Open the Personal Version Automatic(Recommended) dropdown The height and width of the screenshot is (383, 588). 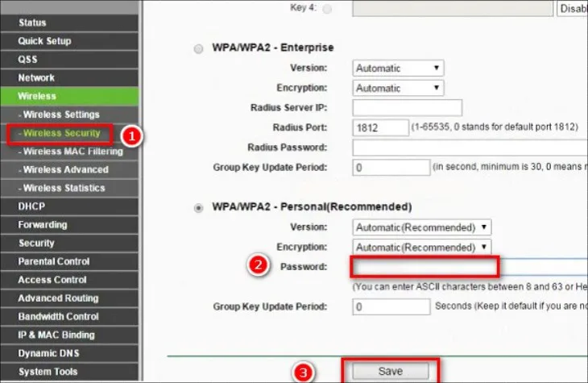click(421, 227)
